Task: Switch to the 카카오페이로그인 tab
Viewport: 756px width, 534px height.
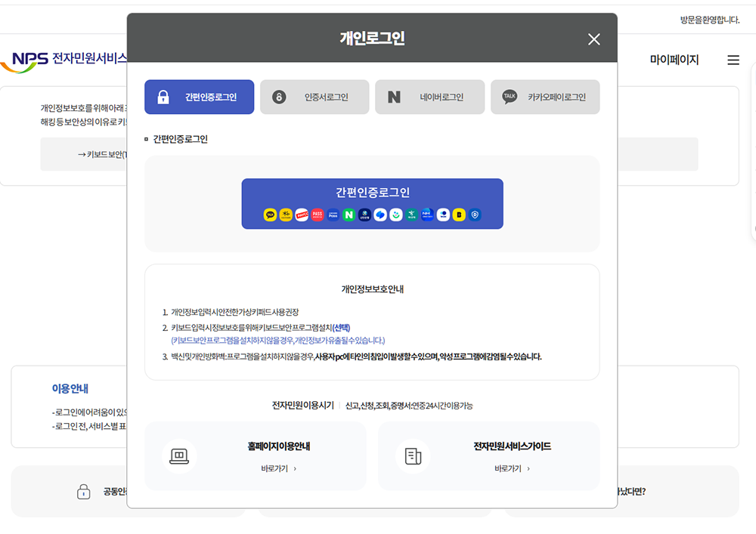Action: coord(545,97)
